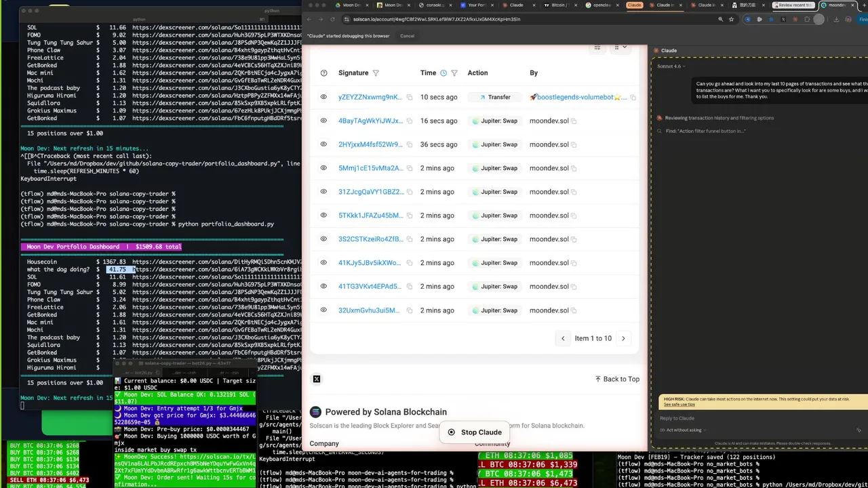Click the Transfer action badge

pos(494,98)
